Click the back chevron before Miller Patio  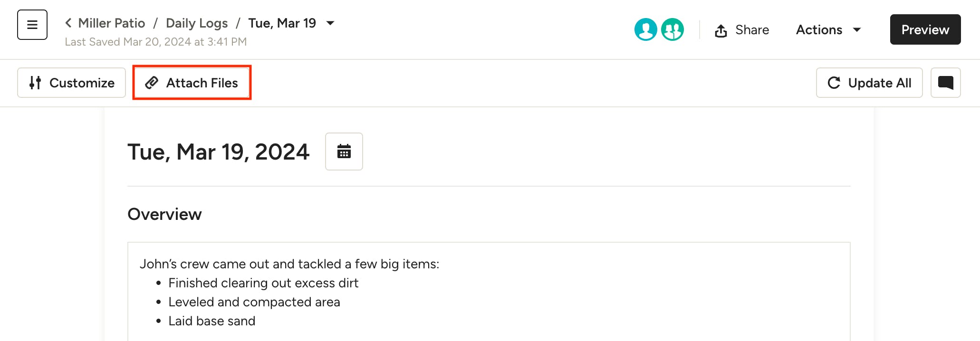[x=68, y=23]
